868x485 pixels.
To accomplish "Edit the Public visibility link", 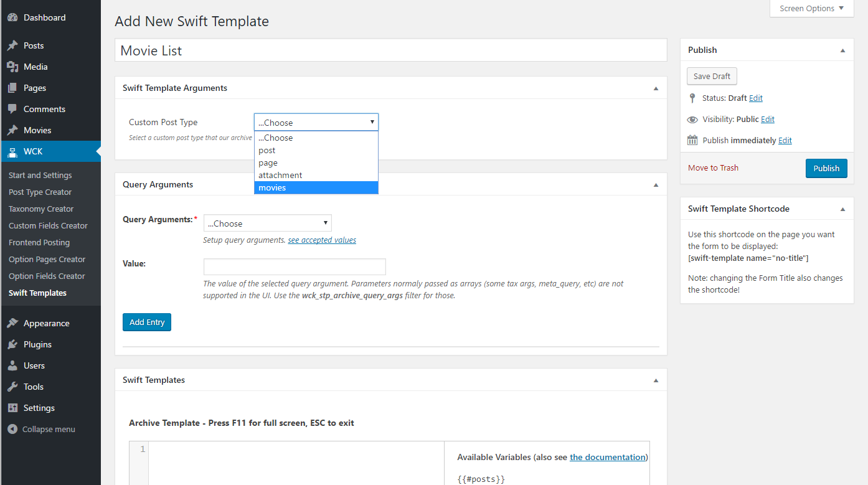I will tap(768, 119).
